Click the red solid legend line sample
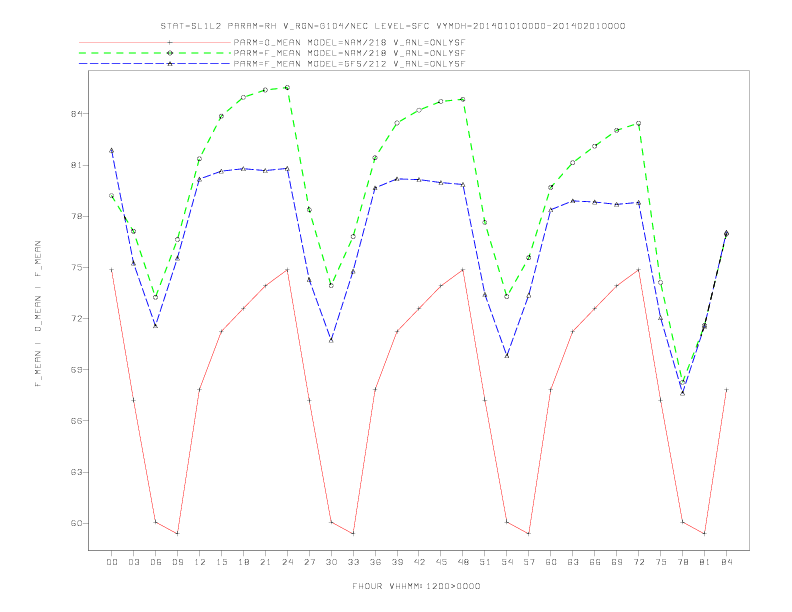This screenshot has width=792, height=612. pyautogui.click(x=155, y=42)
